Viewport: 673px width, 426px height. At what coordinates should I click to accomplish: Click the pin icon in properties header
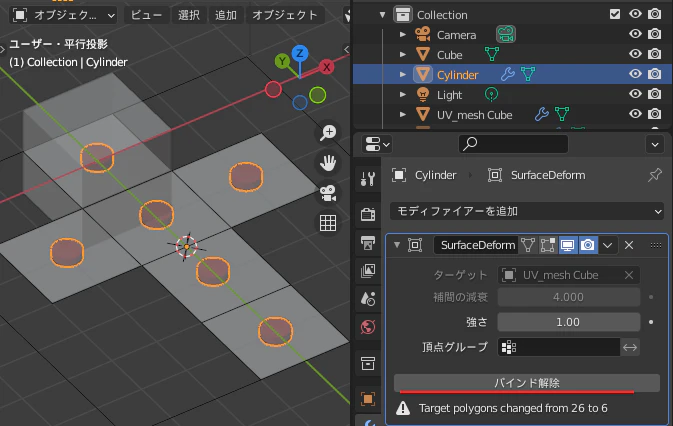(655, 175)
